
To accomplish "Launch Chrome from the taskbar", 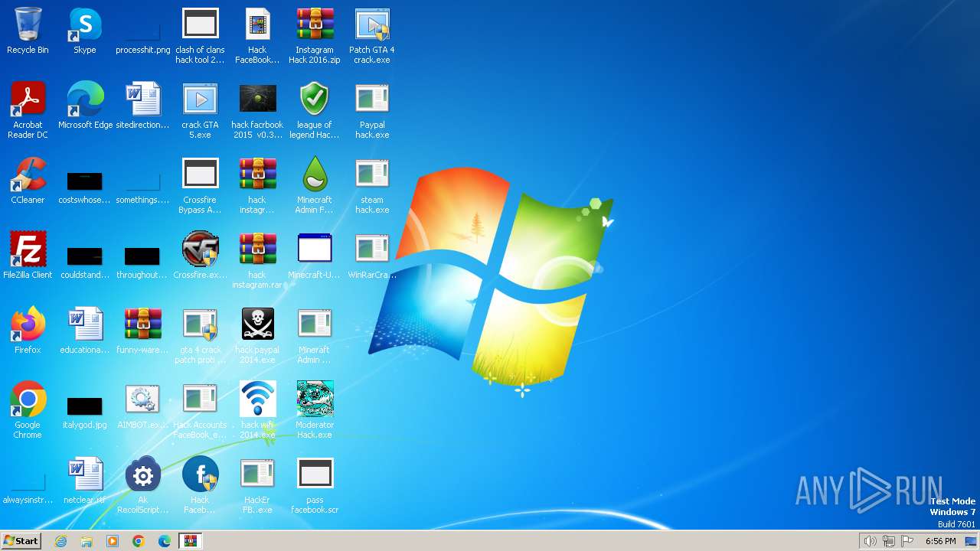I will coord(139,541).
